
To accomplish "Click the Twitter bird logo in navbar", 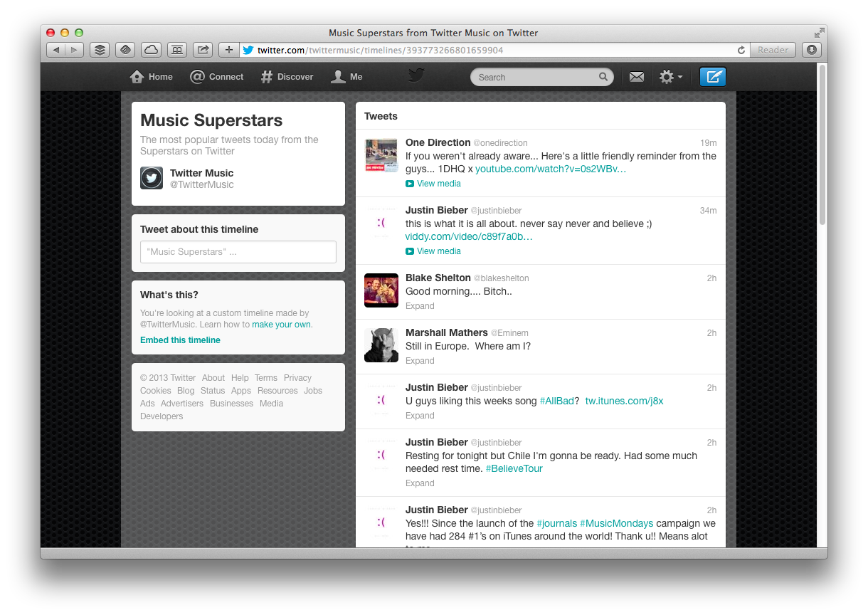I will tap(416, 75).
